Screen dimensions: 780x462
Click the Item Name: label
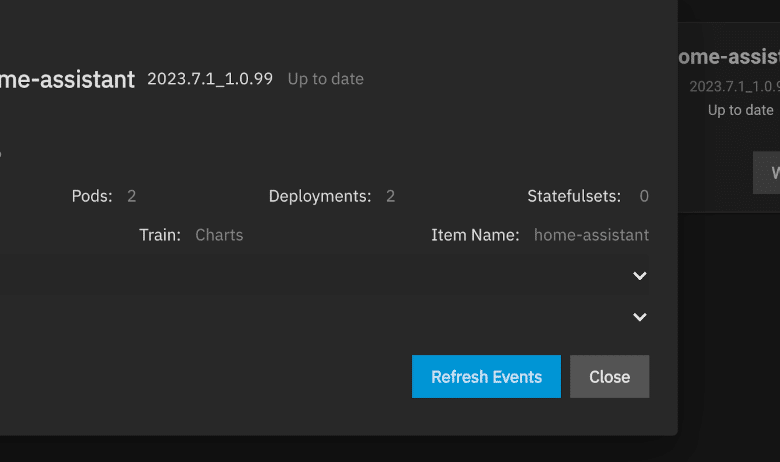[475, 235]
